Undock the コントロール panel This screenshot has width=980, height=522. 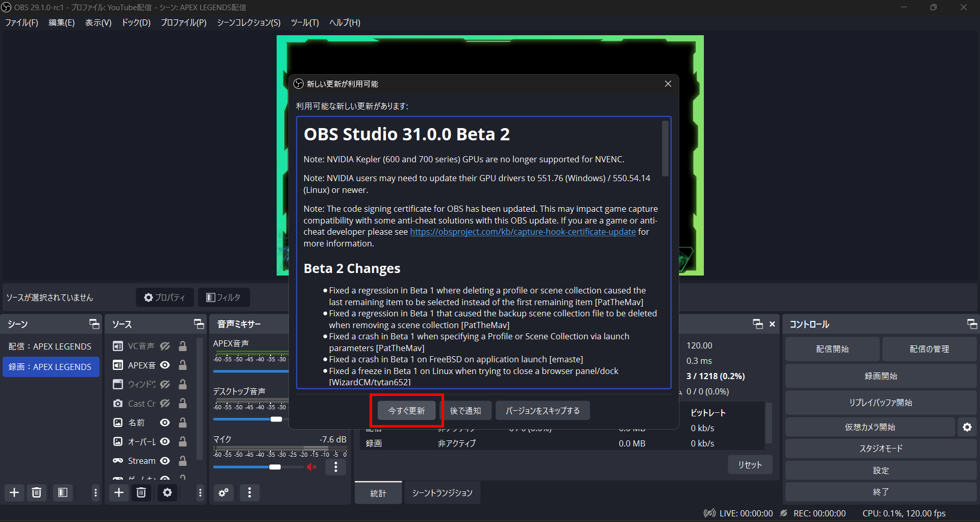[x=972, y=324]
